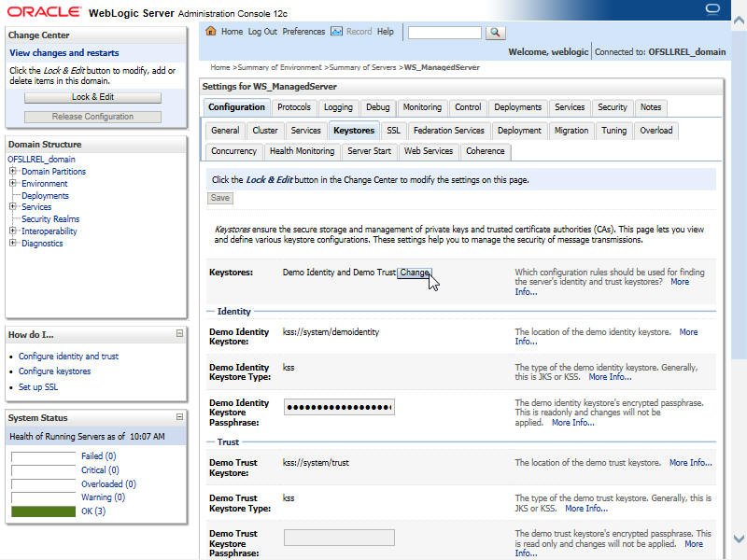The height and width of the screenshot is (560, 747).
Task: Click OK (3) server status link
Action: point(93,511)
